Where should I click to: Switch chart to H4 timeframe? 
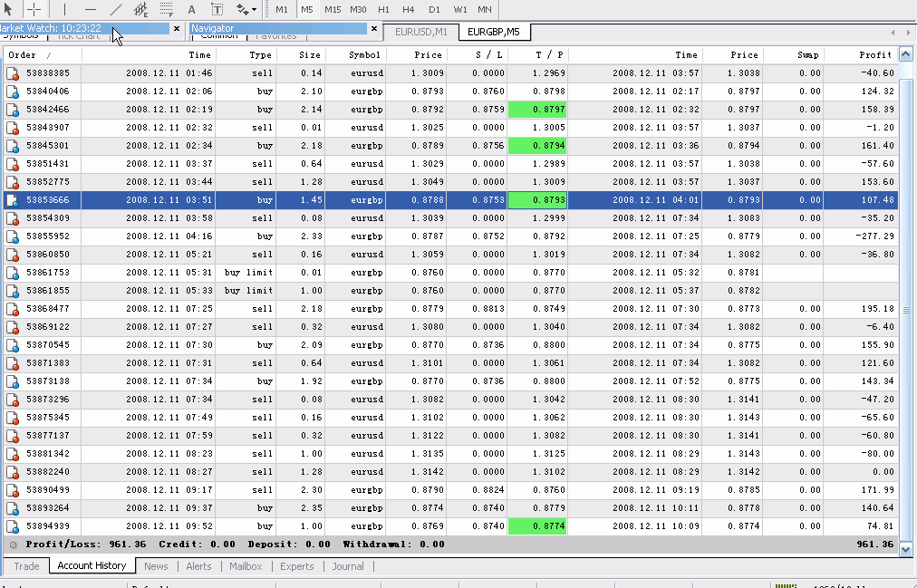[408, 9]
